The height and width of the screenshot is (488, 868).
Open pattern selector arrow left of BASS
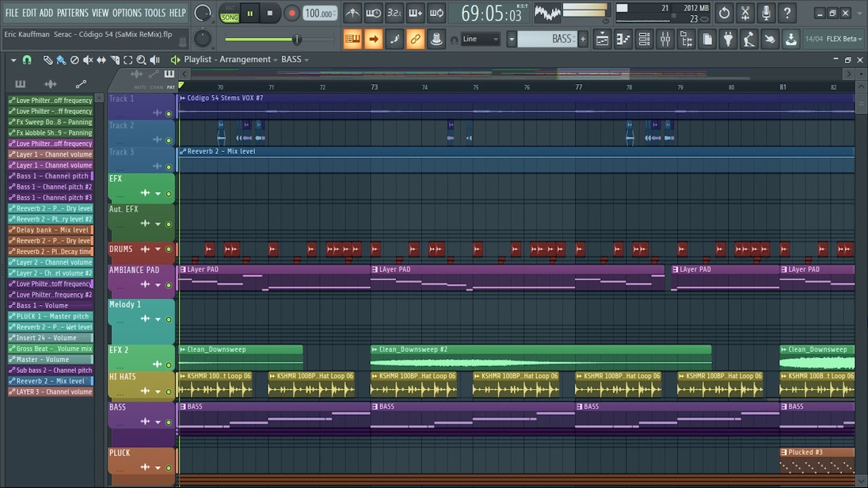pos(512,39)
